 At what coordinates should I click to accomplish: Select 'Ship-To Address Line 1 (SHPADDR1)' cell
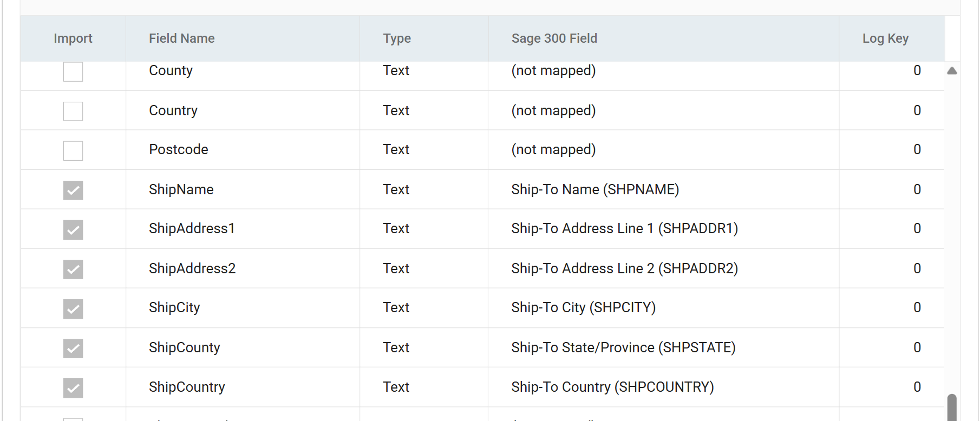[664, 229]
